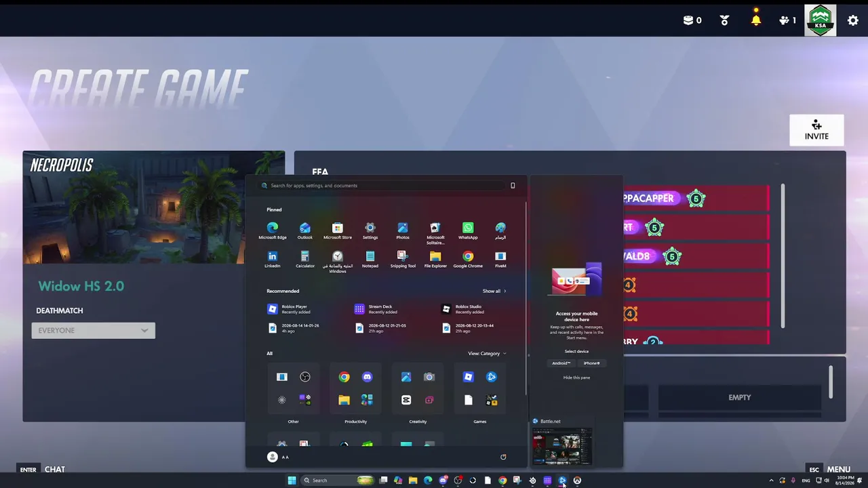Open game settings gear in top bar
This screenshot has width=868, height=488.
click(x=853, y=20)
